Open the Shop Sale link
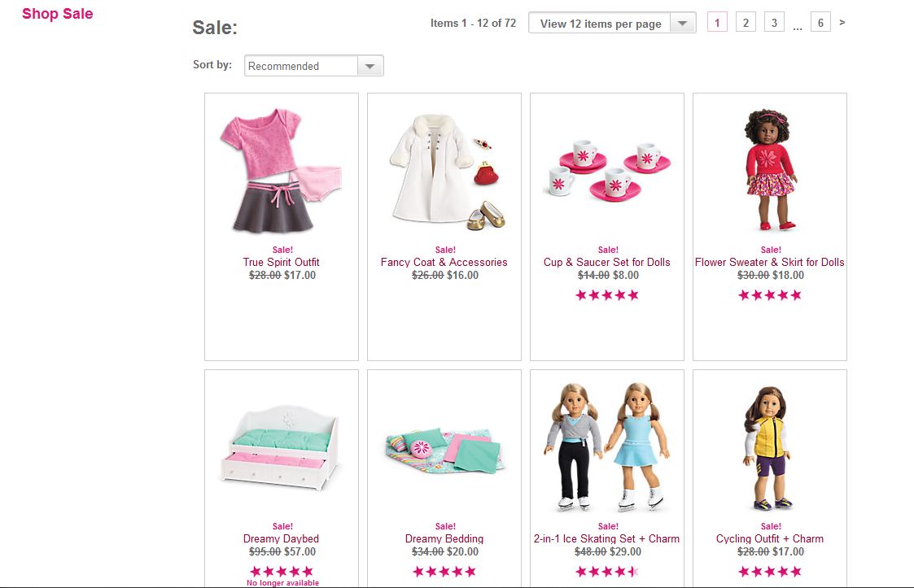 tap(57, 14)
